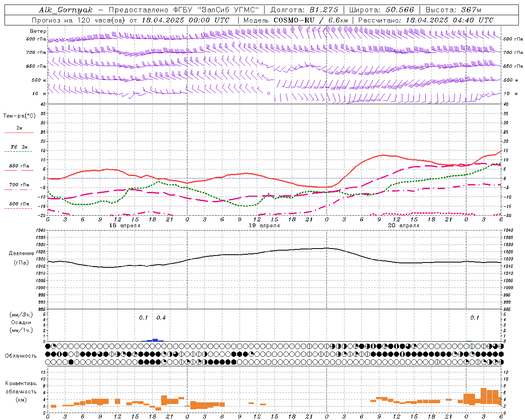Select the '10 м' wind level label on the left
The height and width of the screenshot is (420, 525).
tap(39, 94)
